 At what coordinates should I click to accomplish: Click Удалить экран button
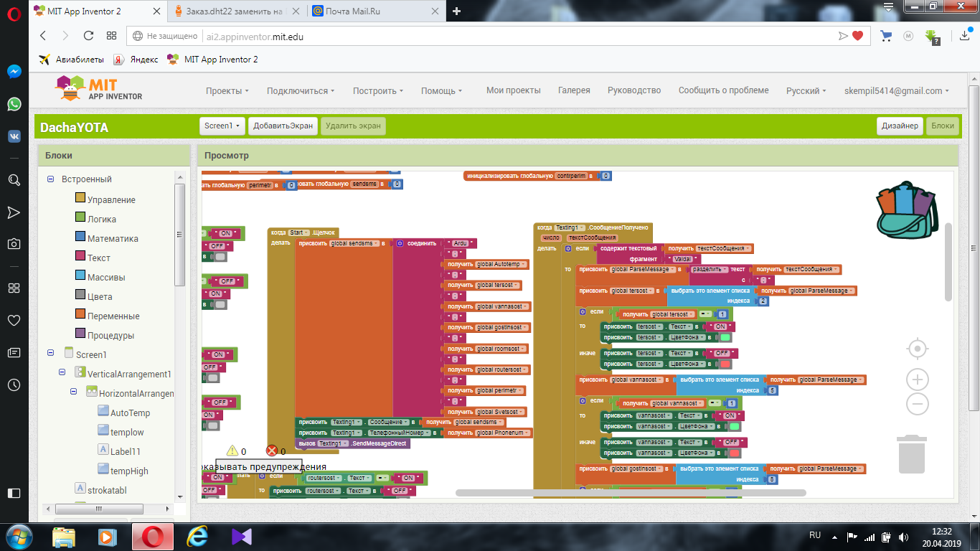click(353, 126)
